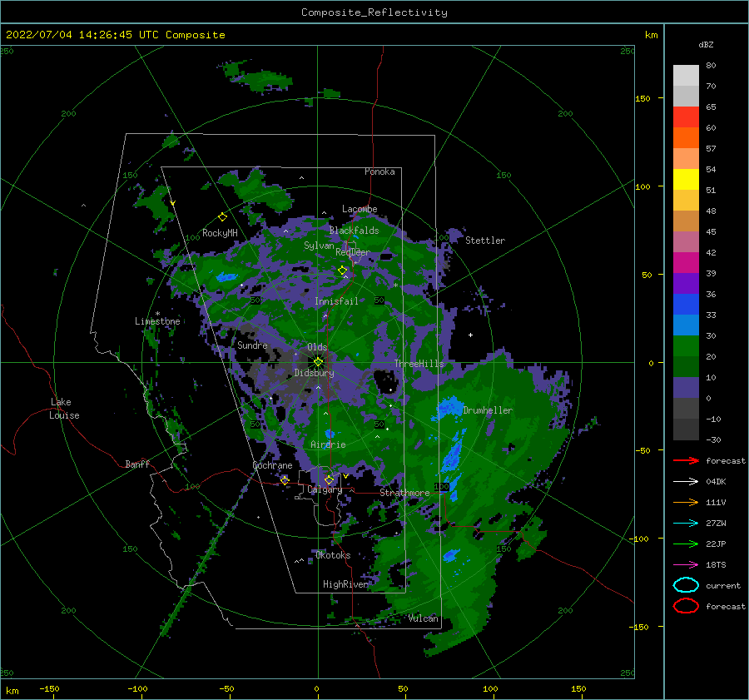Viewport: 749px width, 700px height.
Task: Click the orange 111V arrow in legend
Action: (x=686, y=502)
